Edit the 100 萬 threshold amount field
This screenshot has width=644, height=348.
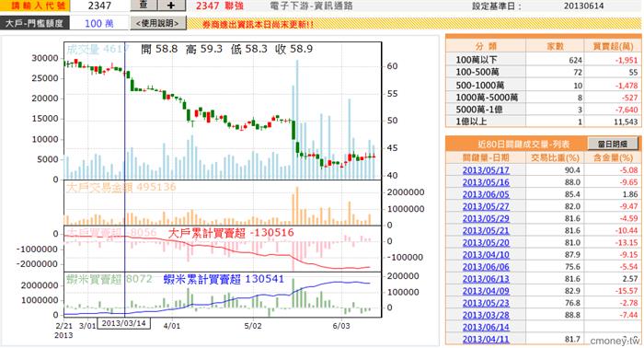pos(99,23)
